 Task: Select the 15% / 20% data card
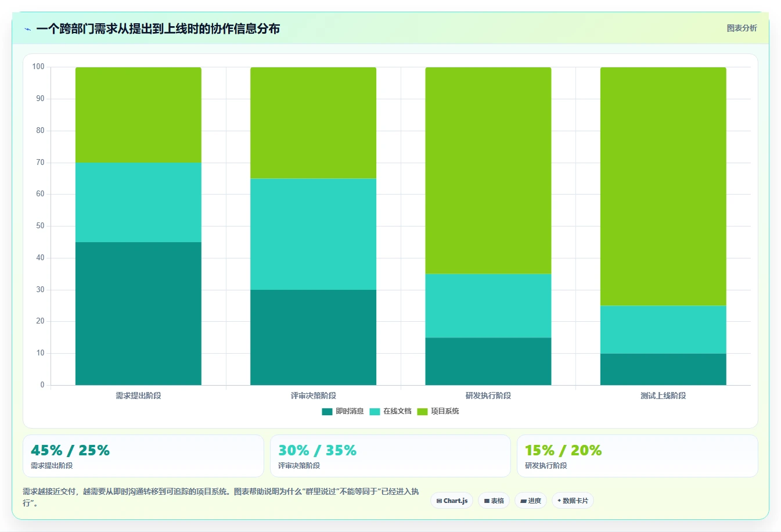(x=638, y=456)
